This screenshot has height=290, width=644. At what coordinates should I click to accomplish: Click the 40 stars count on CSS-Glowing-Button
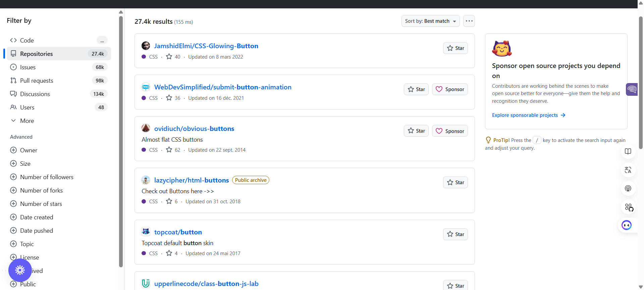click(x=173, y=57)
